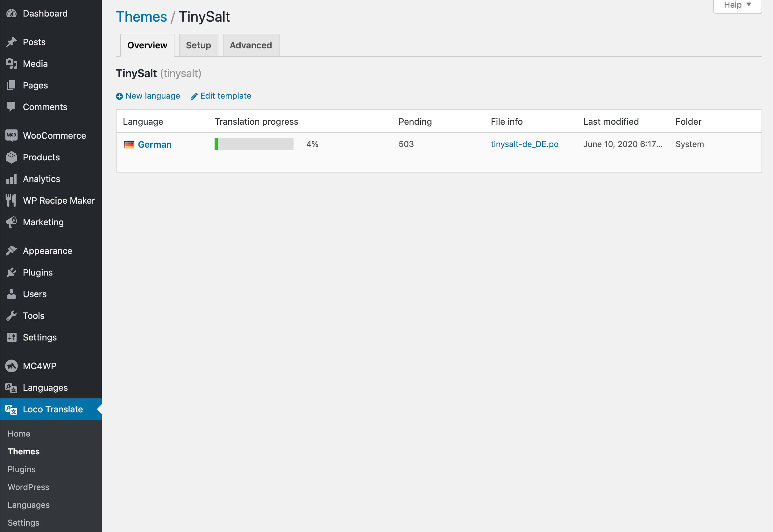Open Loco Translate Settings submenu item

[23, 522]
